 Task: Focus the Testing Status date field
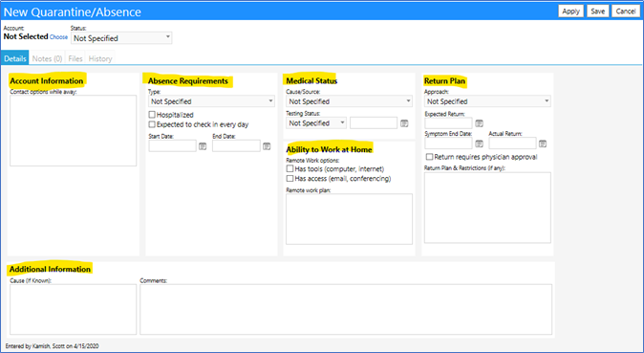point(374,123)
